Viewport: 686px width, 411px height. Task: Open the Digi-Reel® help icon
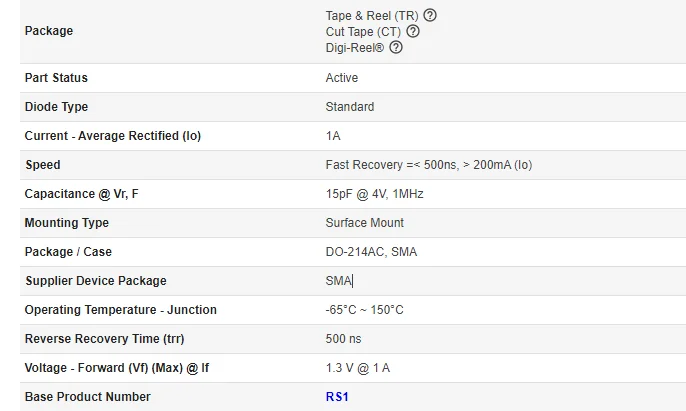click(x=395, y=47)
